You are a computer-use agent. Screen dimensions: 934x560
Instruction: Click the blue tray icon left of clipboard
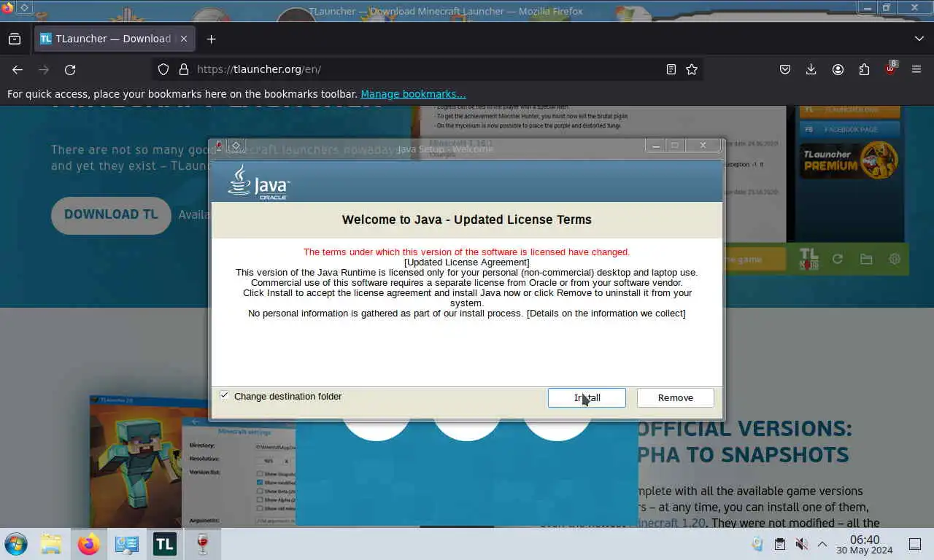pyautogui.click(x=757, y=544)
